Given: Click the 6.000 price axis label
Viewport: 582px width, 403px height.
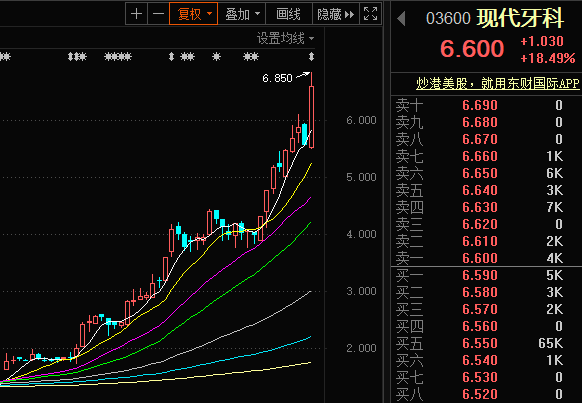Looking at the screenshot, I should [361, 120].
